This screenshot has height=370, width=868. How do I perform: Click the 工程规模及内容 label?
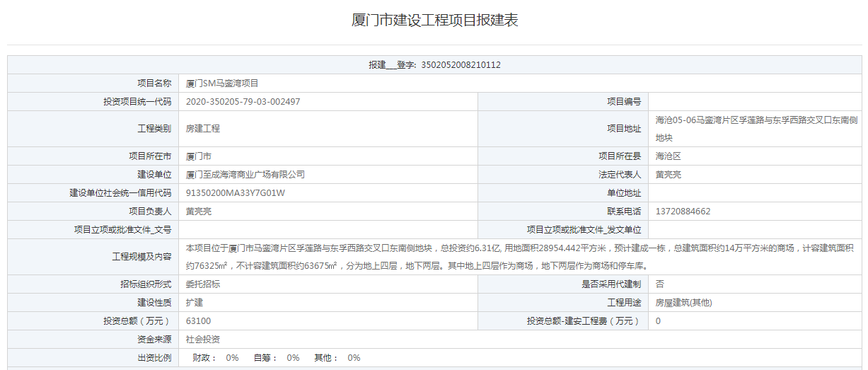(141, 257)
